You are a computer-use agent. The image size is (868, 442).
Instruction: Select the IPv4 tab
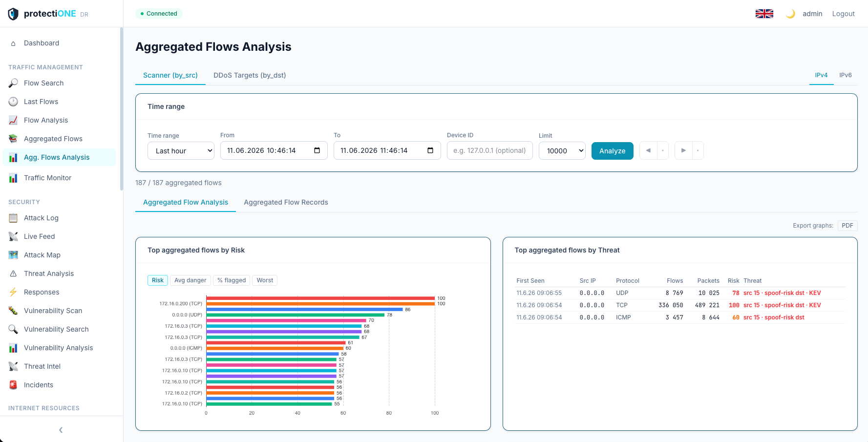click(x=821, y=75)
